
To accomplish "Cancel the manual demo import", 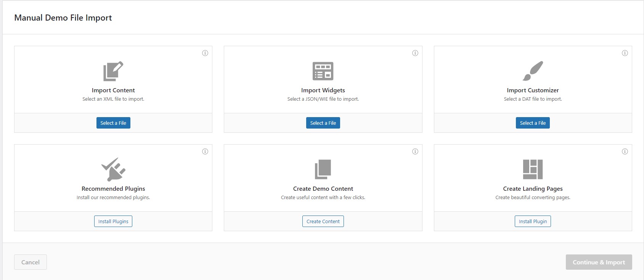I will [31, 262].
